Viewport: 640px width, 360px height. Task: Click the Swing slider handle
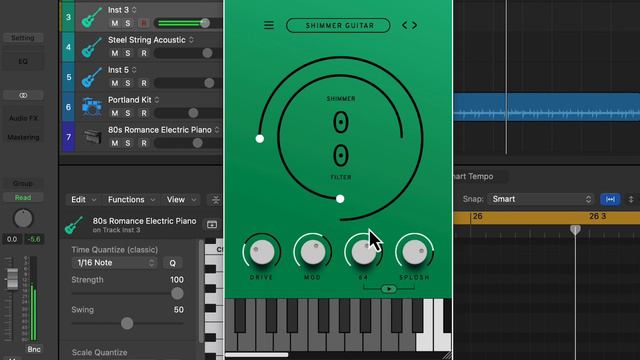click(127, 323)
